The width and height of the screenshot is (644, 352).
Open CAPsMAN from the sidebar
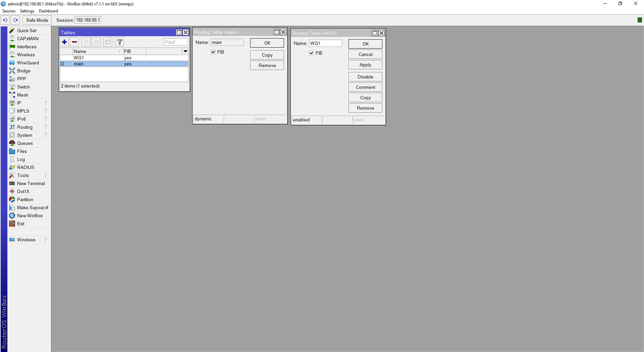29,39
